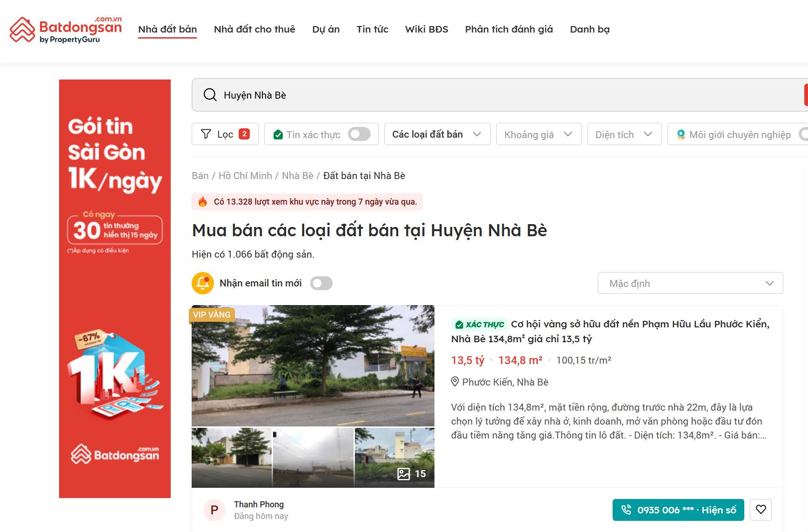Open Thanh Phong's poster profile name

(259, 504)
